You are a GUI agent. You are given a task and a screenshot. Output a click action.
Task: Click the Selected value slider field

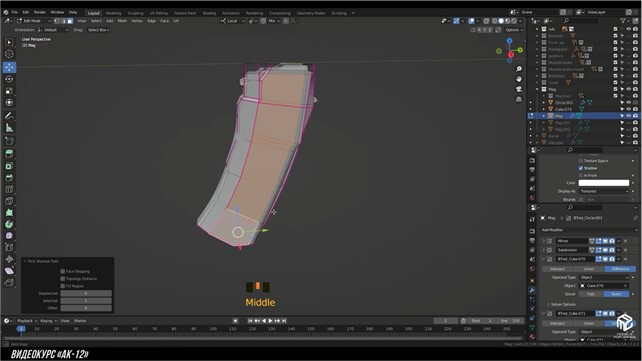[86, 301]
